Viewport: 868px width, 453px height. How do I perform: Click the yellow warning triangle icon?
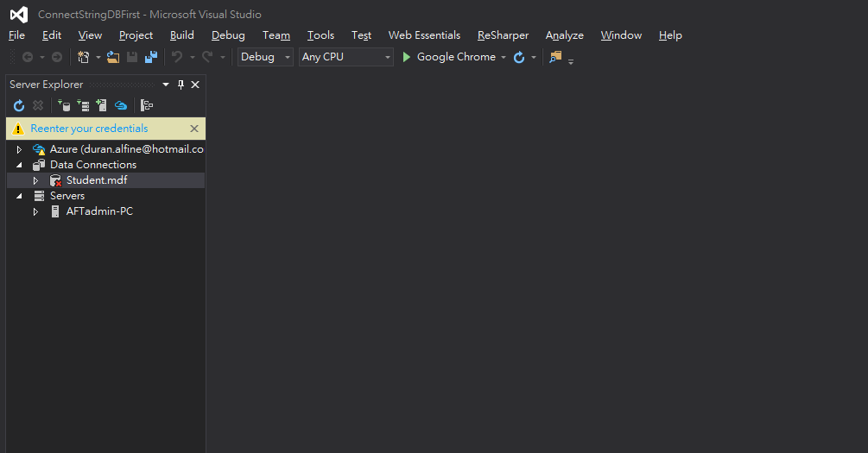click(18, 129)
